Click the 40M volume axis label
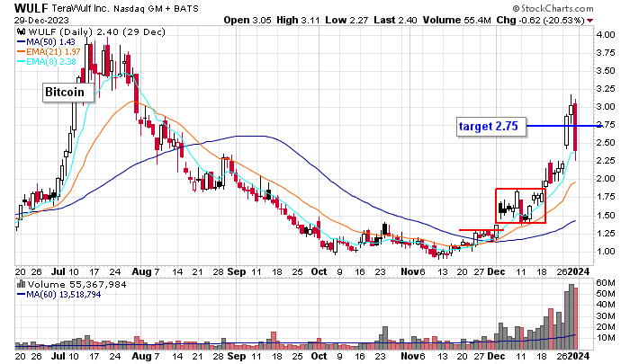630x364 pixels. 606,305
